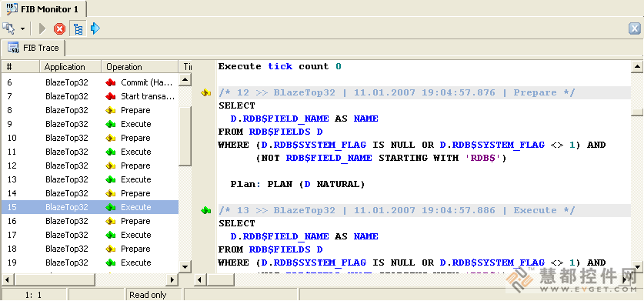Screen dimensions: 644x301
Task: Select row 11 Execute entry
Action: coord(90,152)
